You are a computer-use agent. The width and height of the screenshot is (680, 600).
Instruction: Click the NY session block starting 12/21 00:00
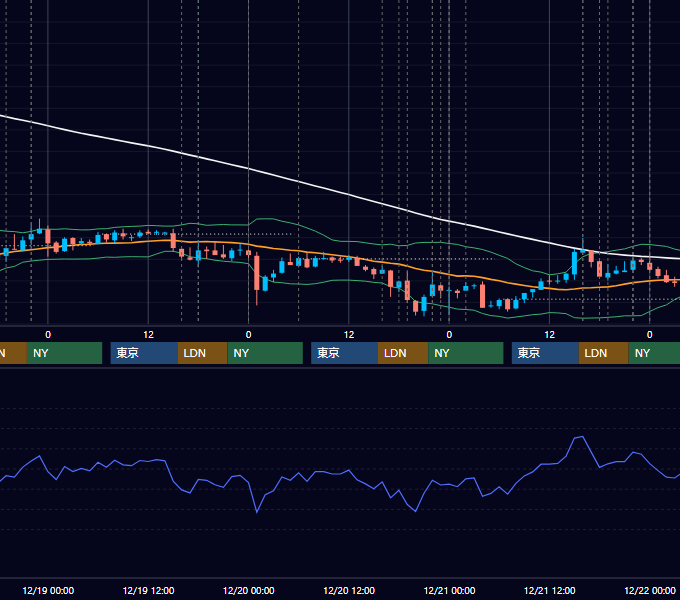pos(466,353)
